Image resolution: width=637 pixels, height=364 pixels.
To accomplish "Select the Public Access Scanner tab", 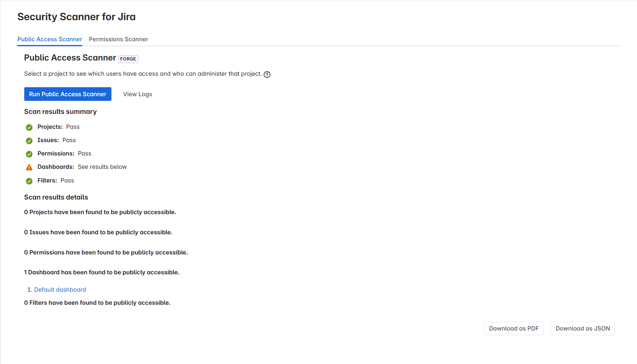I will 50,39.
